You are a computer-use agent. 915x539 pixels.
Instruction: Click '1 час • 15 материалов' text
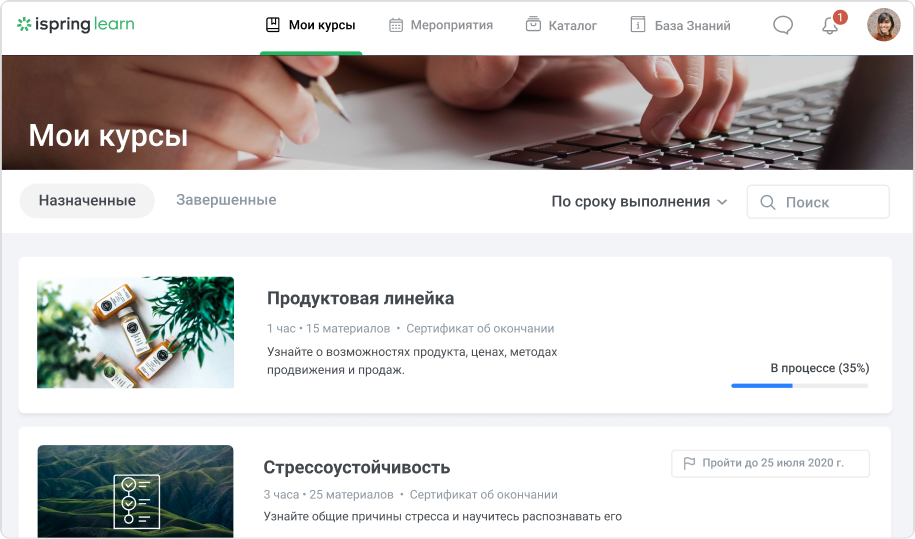click(x=329, y=328)
